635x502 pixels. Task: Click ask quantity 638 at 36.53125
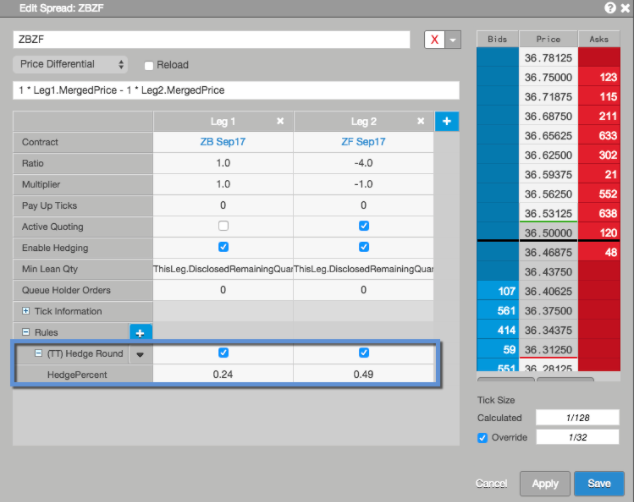599,213
